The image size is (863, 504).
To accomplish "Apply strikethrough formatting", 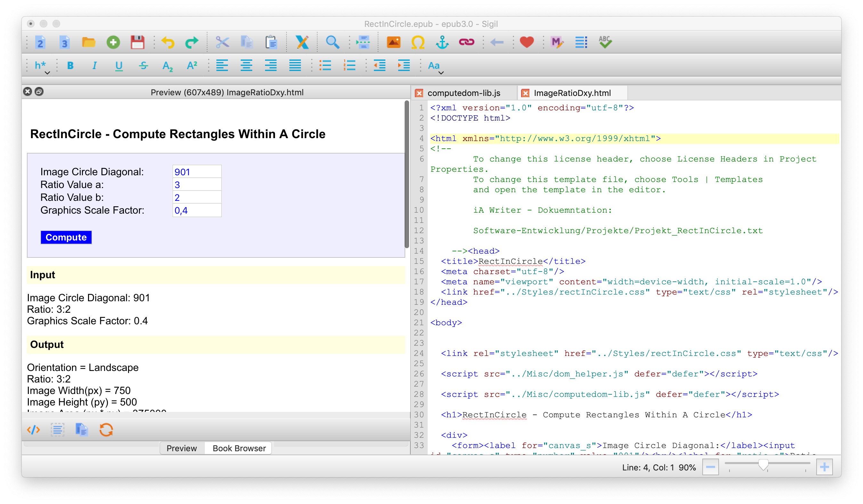I will click(x=143, y=65).
